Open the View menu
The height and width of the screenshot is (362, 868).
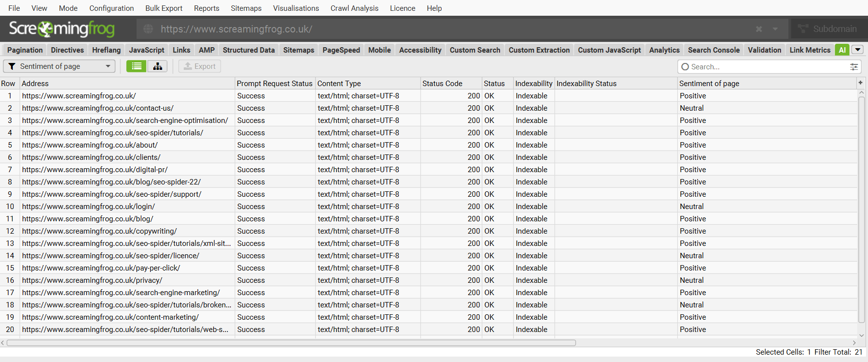pyautogui.click(x=39, y=8)
